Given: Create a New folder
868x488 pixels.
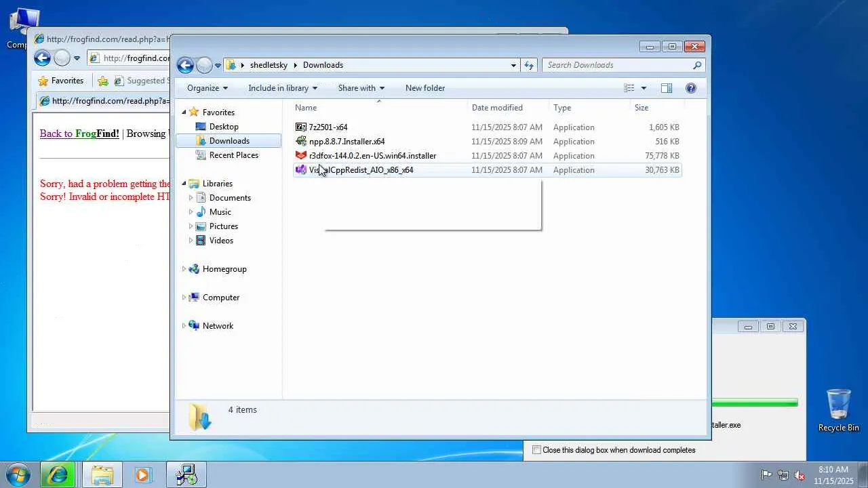Looking at the screenshot, I should (x=425, y=88).
